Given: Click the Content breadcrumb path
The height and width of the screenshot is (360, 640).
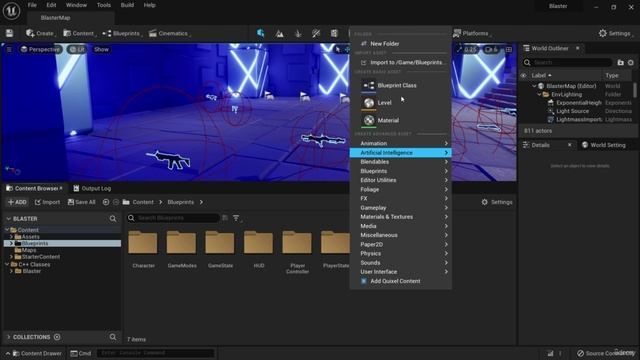Looking at the screenshot, I should (x=143, y=202).
